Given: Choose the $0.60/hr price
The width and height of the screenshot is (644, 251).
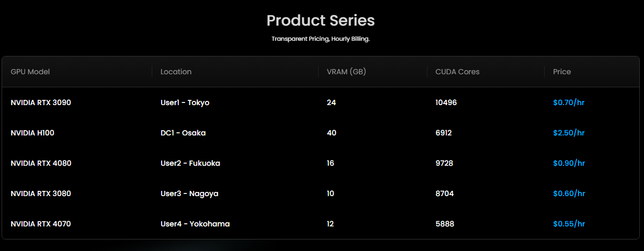Looking at the screenshot, I should click(x=569, y=193).
